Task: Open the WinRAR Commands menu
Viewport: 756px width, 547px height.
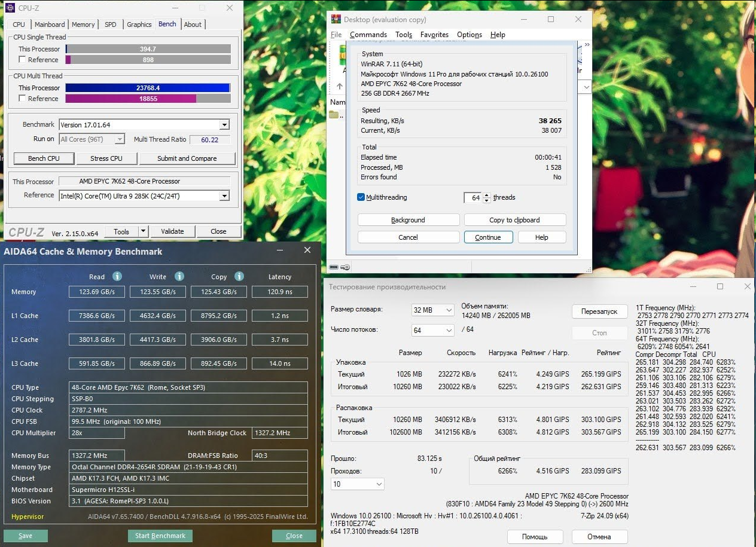Action: point(368,35)
